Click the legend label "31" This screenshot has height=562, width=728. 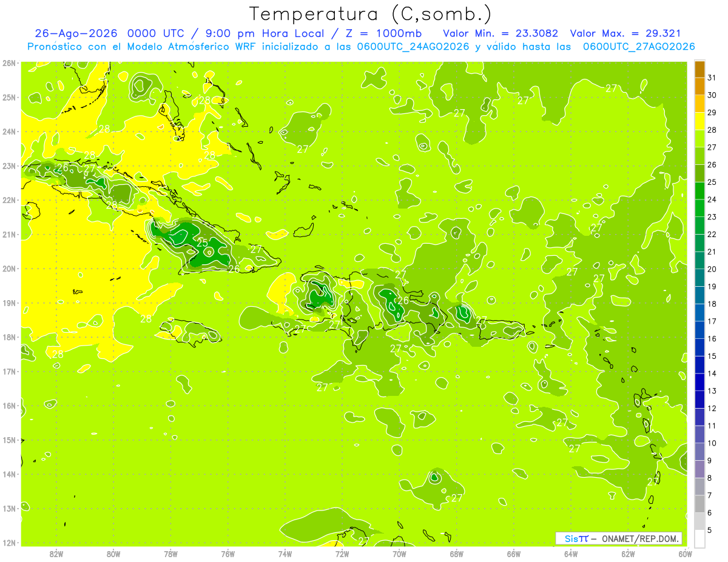(x=712, y=78)
